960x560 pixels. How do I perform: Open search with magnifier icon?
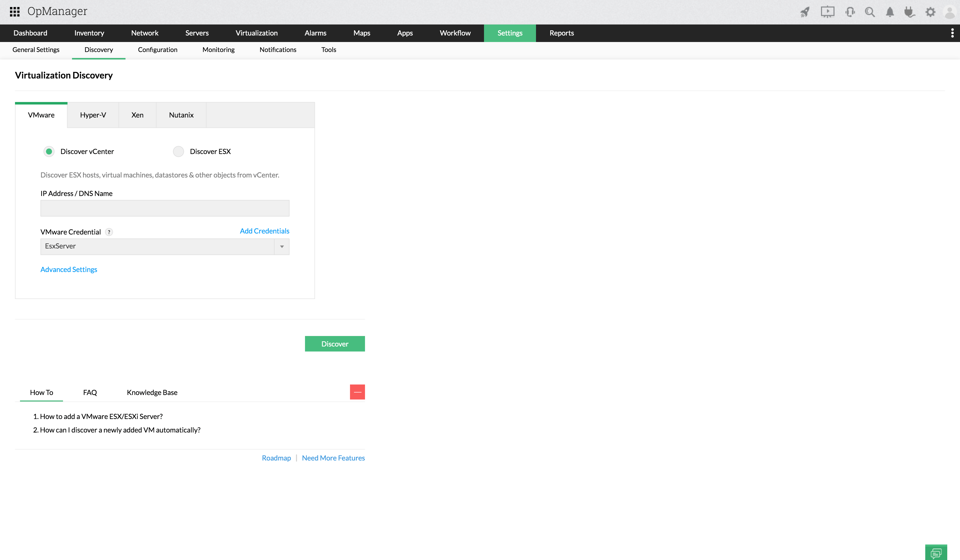[x=870, y=12]
